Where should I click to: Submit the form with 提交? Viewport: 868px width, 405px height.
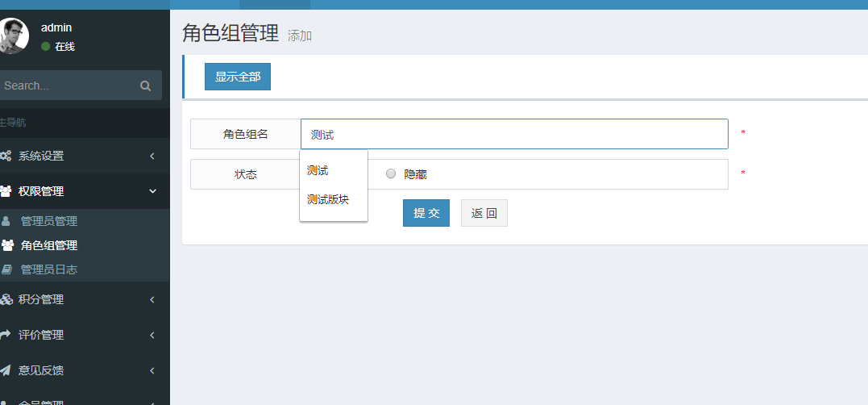(426, 213)
